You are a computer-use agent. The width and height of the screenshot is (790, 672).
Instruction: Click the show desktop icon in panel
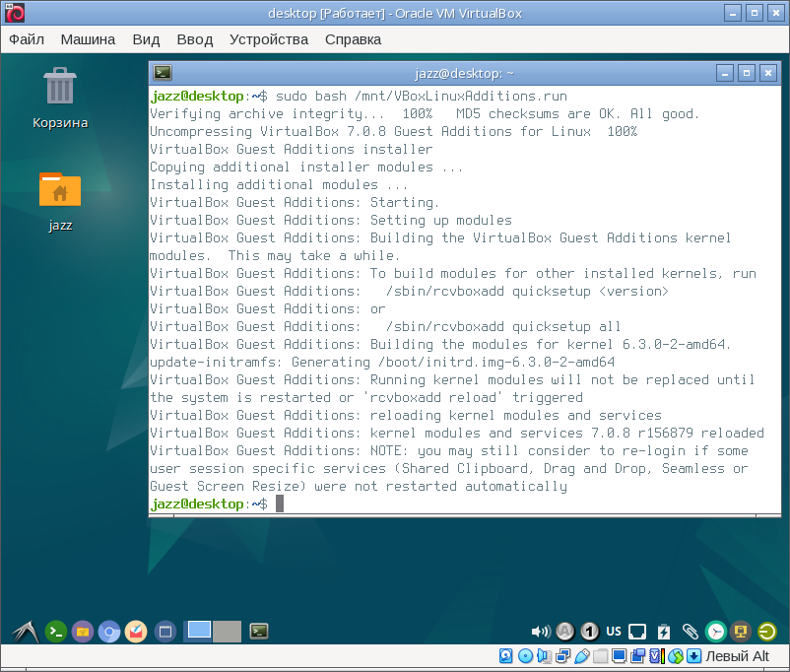[165, 632]
